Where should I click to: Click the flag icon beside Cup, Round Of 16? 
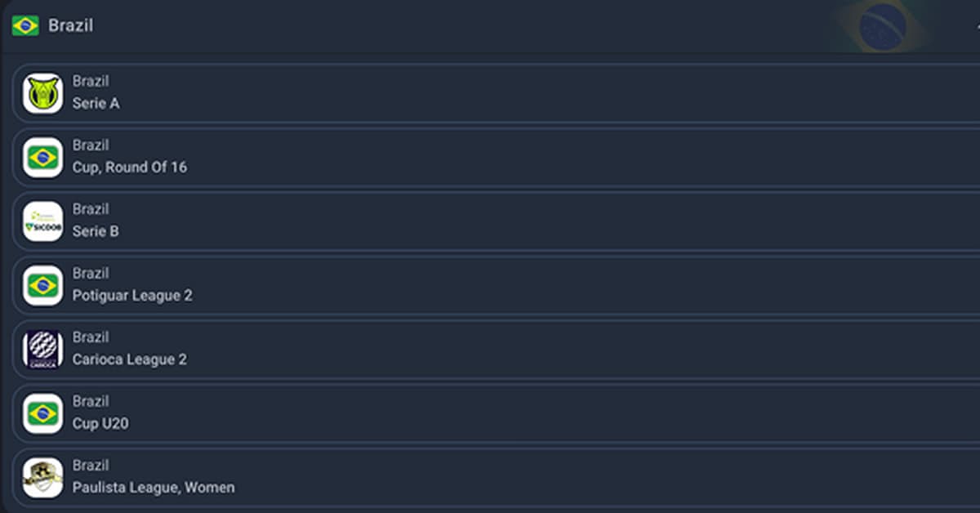coord(42,157)
